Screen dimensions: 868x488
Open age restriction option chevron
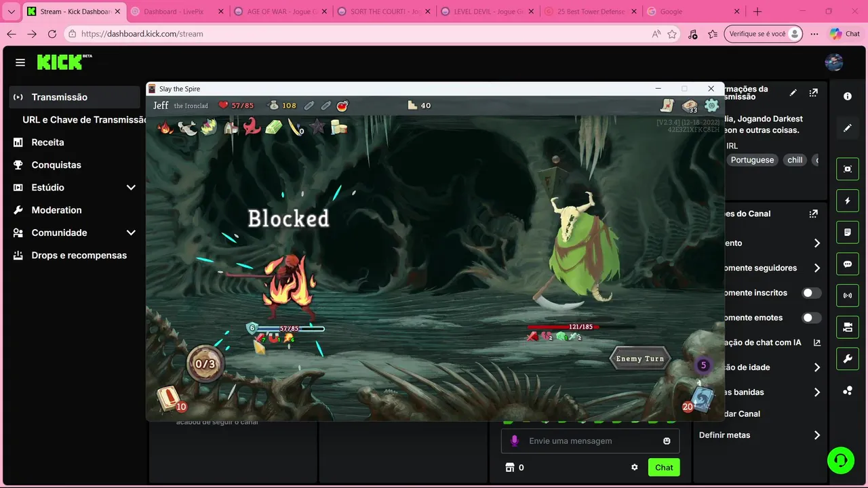(x=816, y=367)
